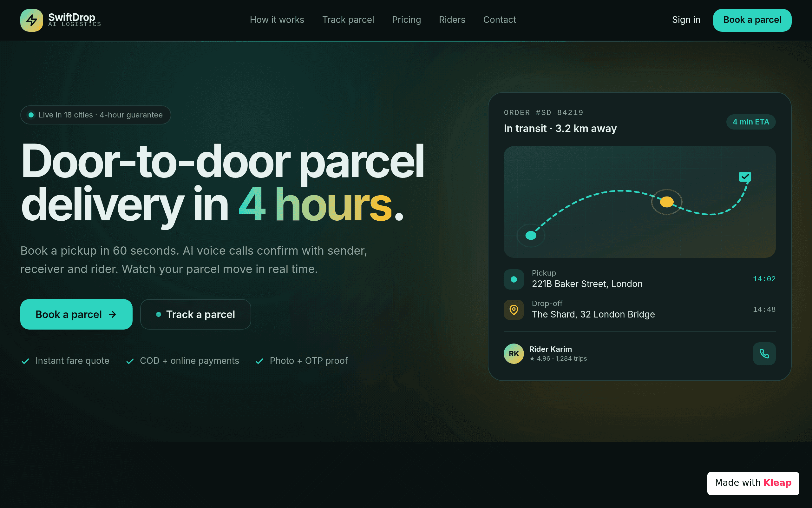Viewport: 812px width, 508px height.
Task: Click the teal pickup origin dot on map
Action: [531, 235]
